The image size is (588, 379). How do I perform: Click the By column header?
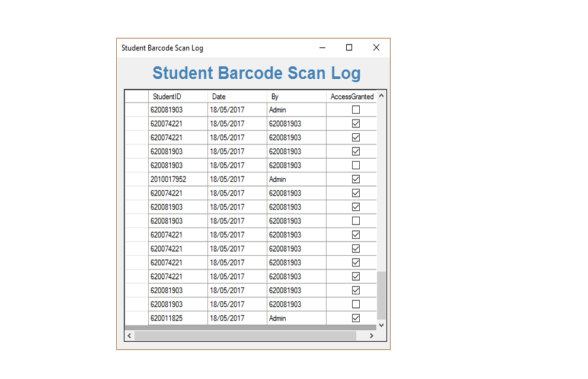pos(296,97)
